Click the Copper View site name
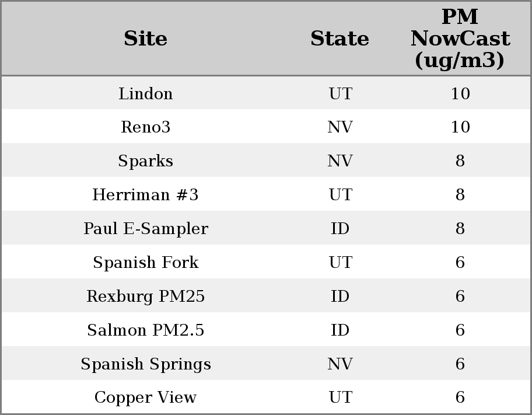This screenshot has height=415, width=532. [x=145, y=397]
